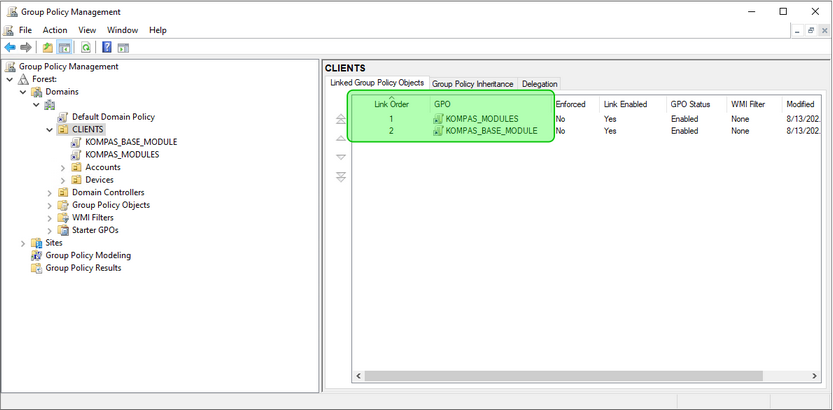Click the KOMPAS_MODULES GPO icon in list
Image resolution: width=833 pixels, height=410 pixels.
point(439,119)
